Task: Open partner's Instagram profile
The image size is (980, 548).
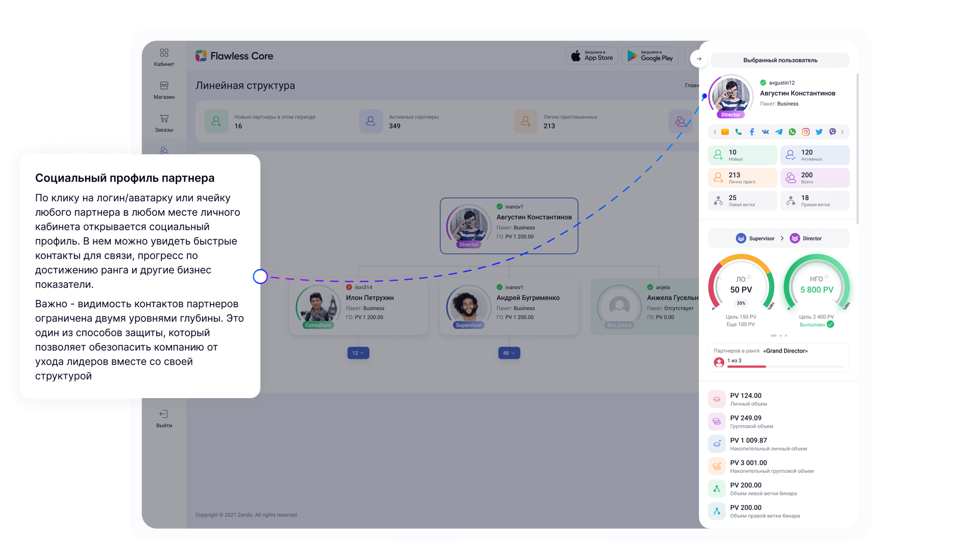Action: 805,132
